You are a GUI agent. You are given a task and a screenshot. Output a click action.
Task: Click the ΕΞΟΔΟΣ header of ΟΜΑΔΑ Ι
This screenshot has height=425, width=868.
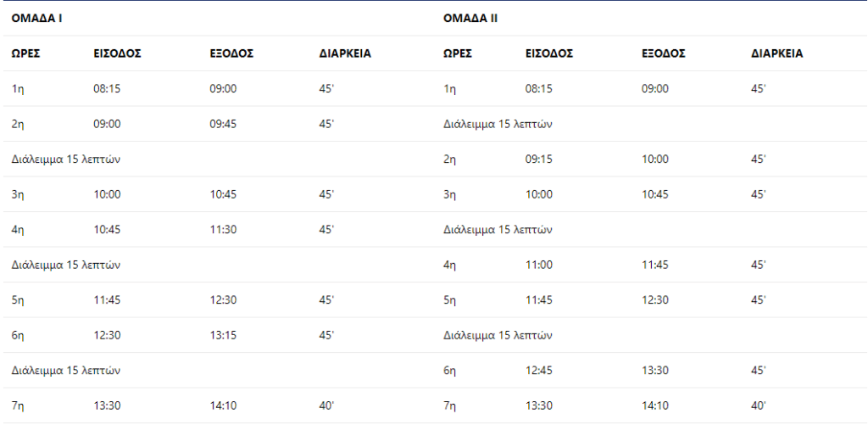231,53
